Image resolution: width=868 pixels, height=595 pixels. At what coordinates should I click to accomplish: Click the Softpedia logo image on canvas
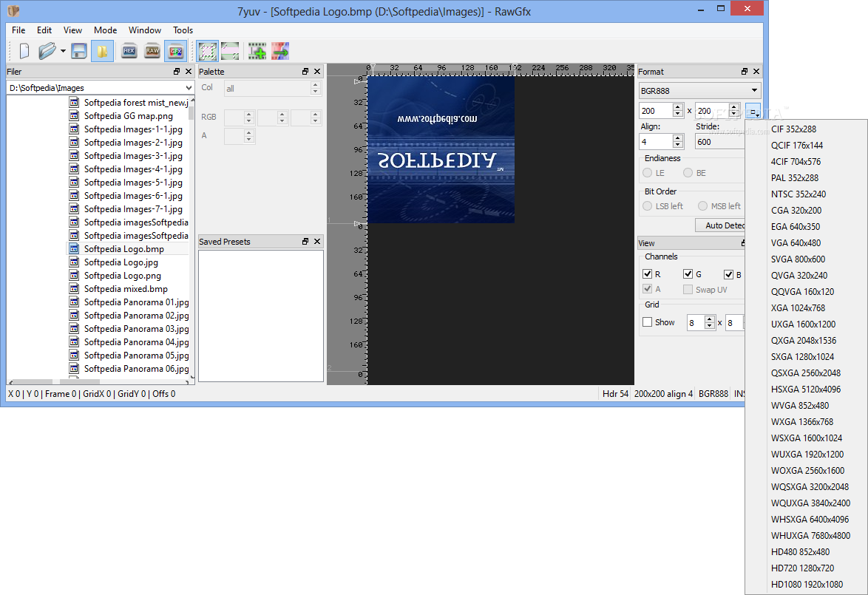(441, 149)
